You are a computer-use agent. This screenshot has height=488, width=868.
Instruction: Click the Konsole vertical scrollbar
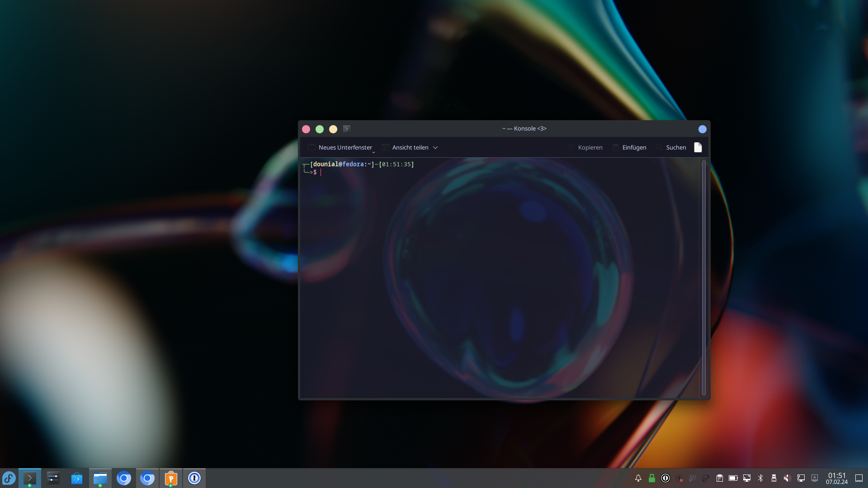pyautogui.click(x=704, y=277)
